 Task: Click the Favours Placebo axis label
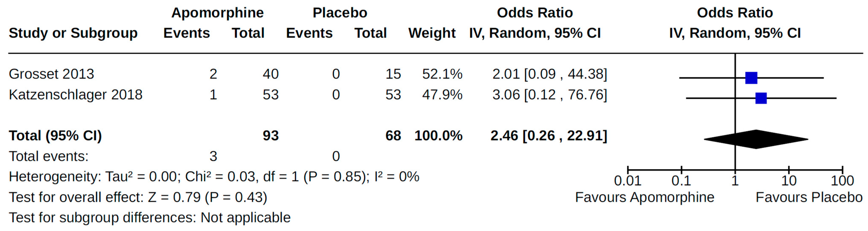(x=809, y=197)
